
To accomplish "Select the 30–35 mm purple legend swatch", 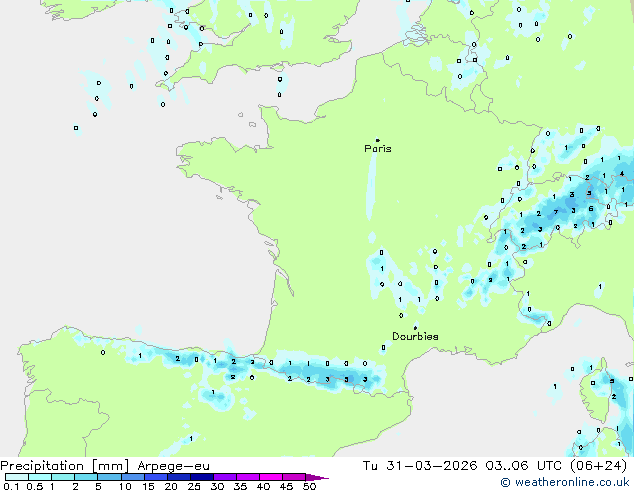I will click(x=225, y=477).
